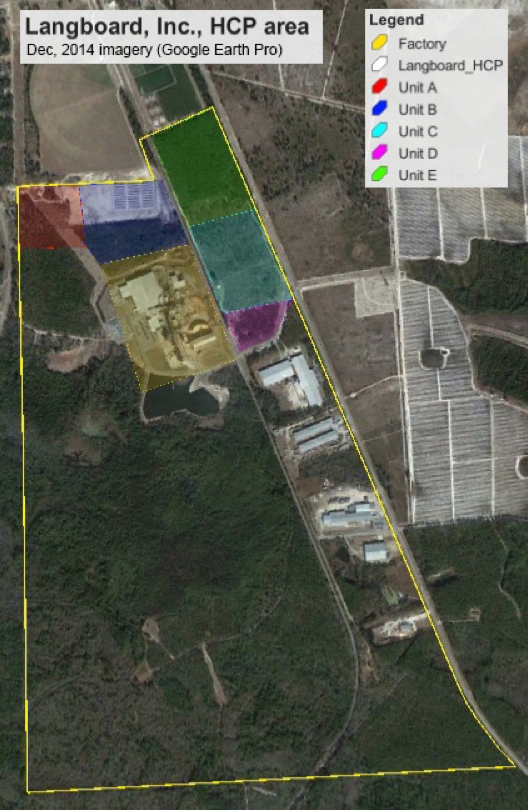
Task: Click the magenta Unit D legend swatch
Action: [379, 153]
